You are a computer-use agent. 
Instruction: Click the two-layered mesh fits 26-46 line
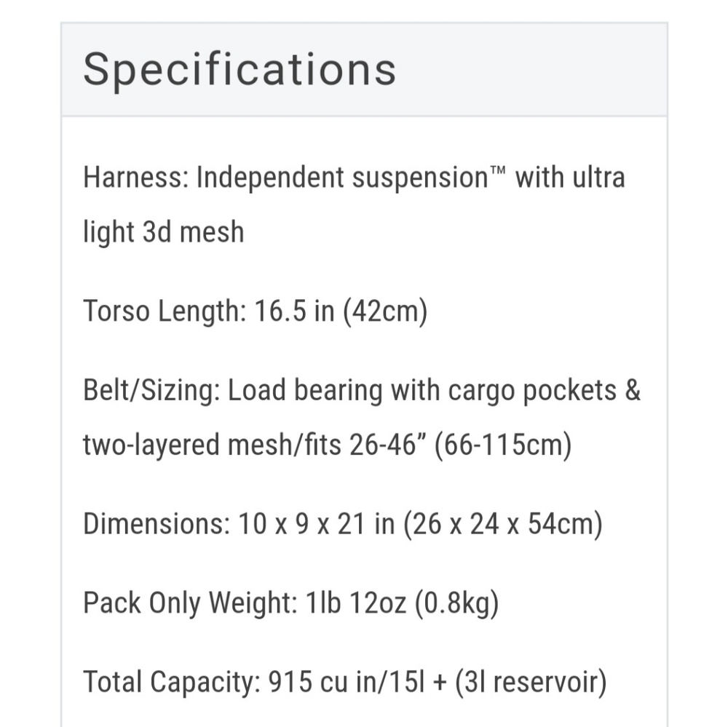coord(328,445)
